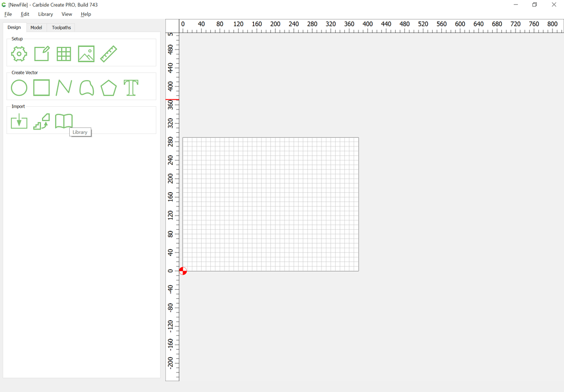
Task: Close the Carbide Create window
Action: coord(554,5)
